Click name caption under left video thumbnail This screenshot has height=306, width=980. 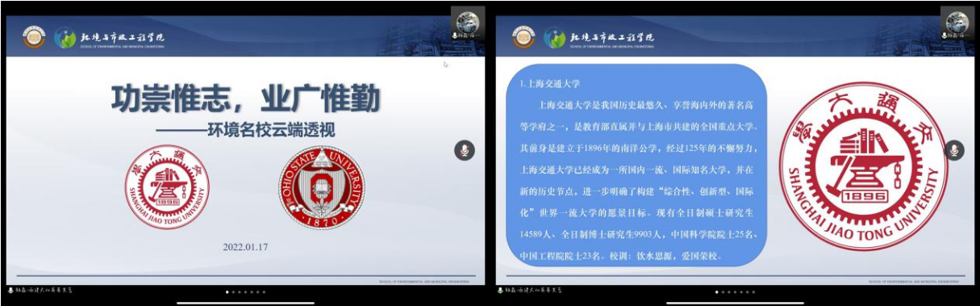pyautogui.click(x=470, y=35)
